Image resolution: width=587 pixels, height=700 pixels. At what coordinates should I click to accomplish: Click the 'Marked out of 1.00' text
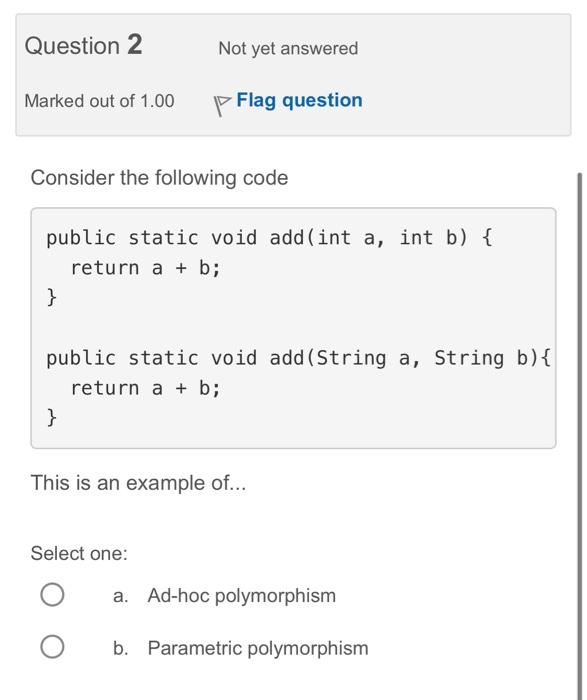click(99, 101)
